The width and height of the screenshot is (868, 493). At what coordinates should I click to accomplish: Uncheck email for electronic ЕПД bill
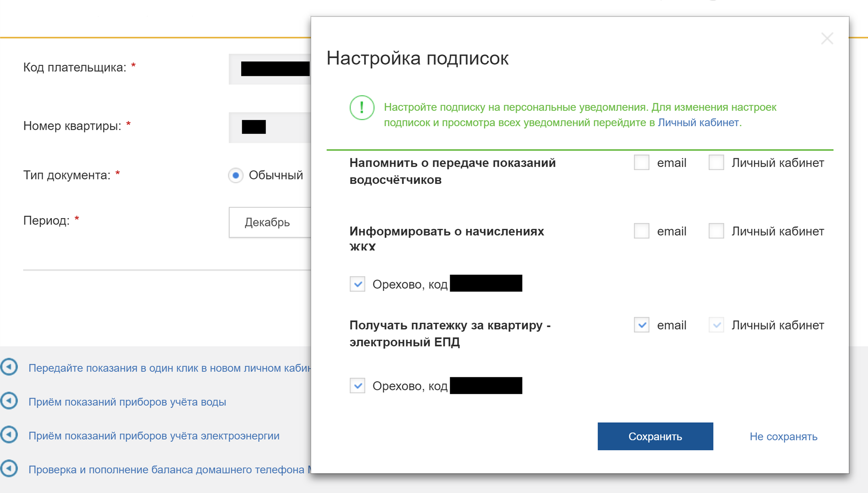[x=641, y=325]
